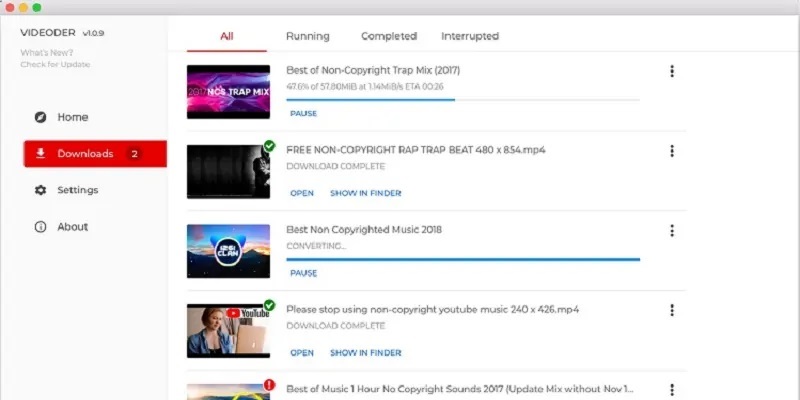
Task: Switch to the Running tab
Action: 308,36
